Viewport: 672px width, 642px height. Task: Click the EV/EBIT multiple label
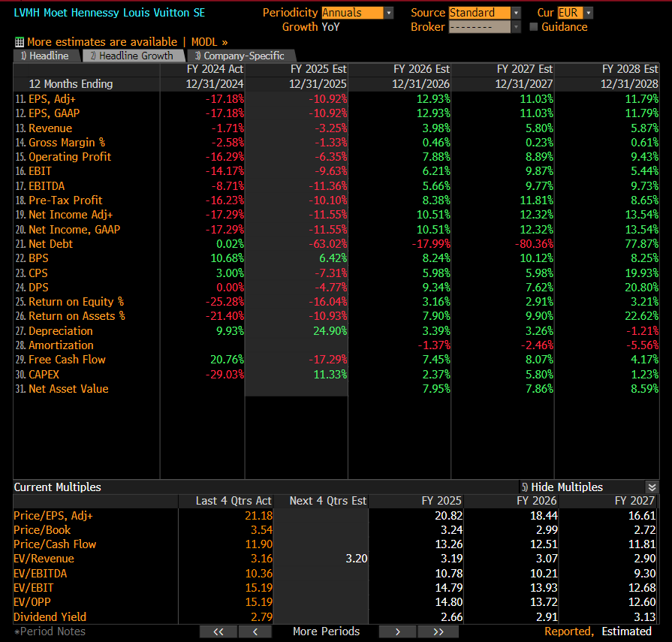[x=34, y=588]
